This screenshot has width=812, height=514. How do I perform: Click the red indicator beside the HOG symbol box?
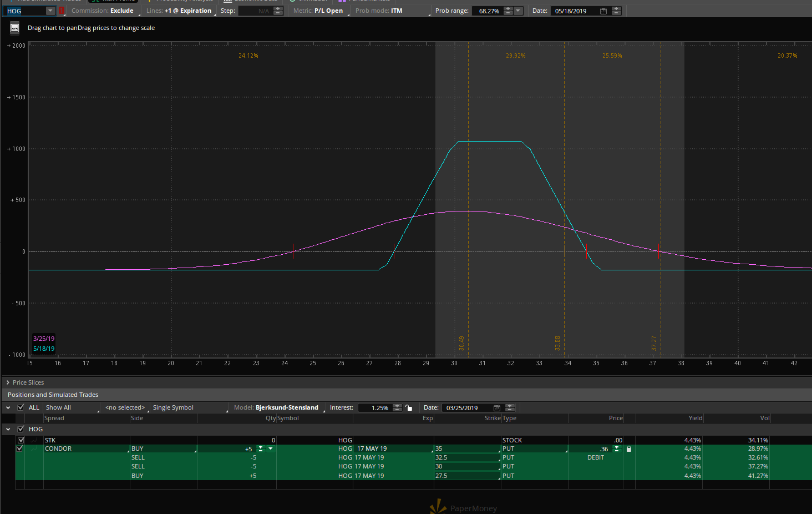point(62,11)
